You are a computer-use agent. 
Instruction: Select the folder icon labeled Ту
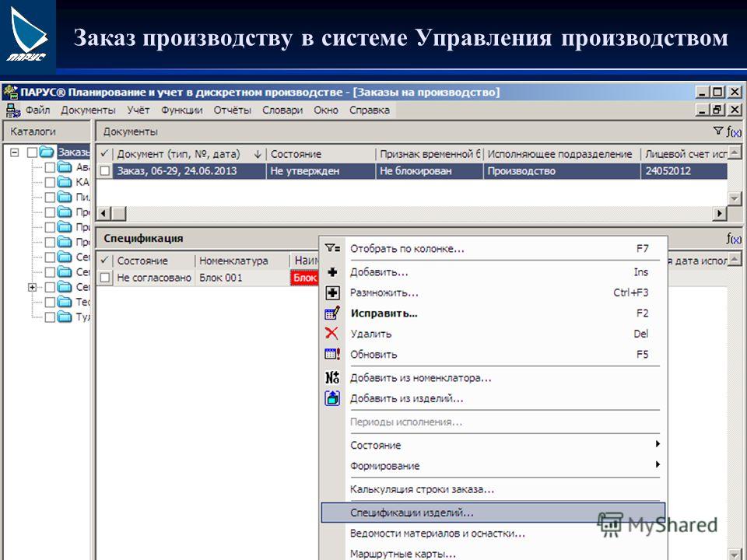pyautogui.click(x=65, y=317)
